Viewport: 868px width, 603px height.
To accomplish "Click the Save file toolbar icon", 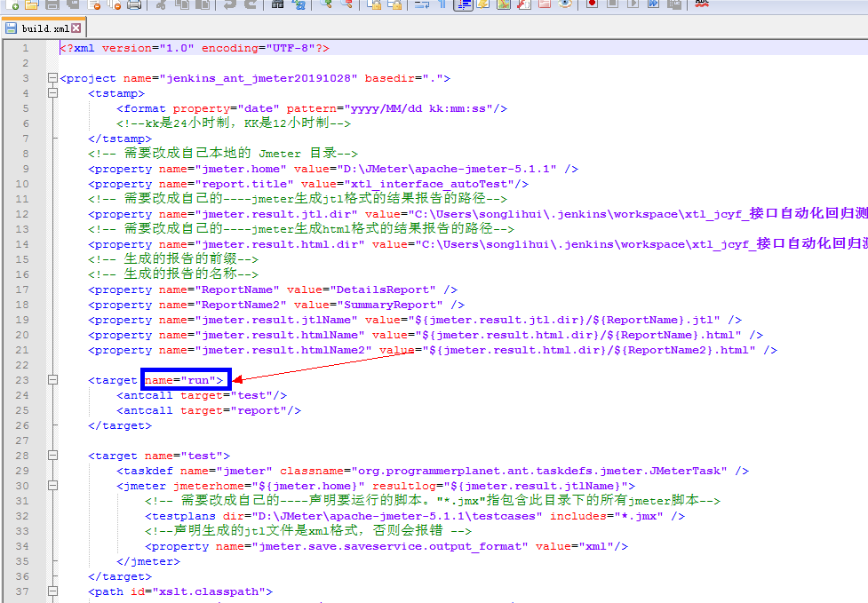I will [52, 4].
